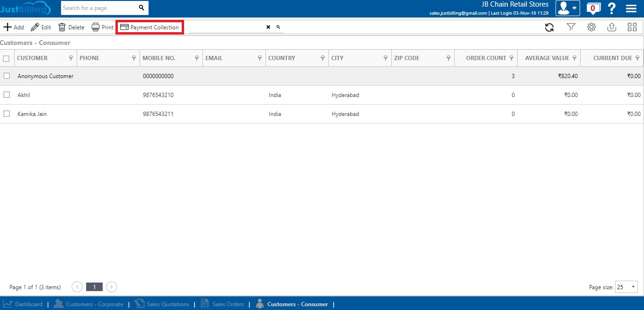Click the export/upload icon

pos(612,27)
